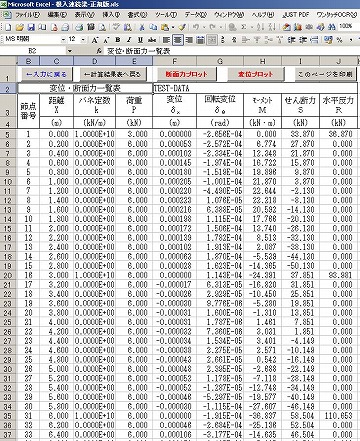Screen dimensions: 360x441
Task: Toggle Italic formatting
Action: (129, 40)
